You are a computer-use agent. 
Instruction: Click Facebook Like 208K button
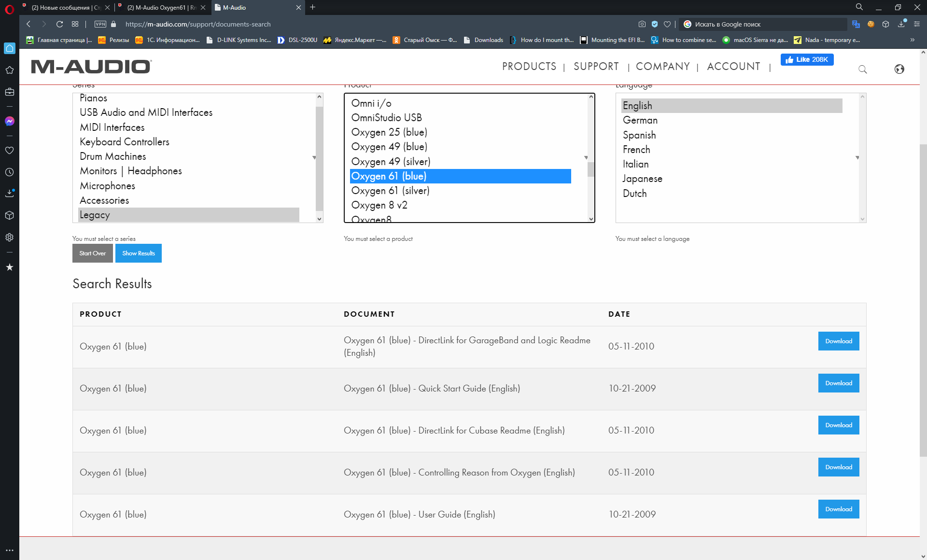point(807,59)
